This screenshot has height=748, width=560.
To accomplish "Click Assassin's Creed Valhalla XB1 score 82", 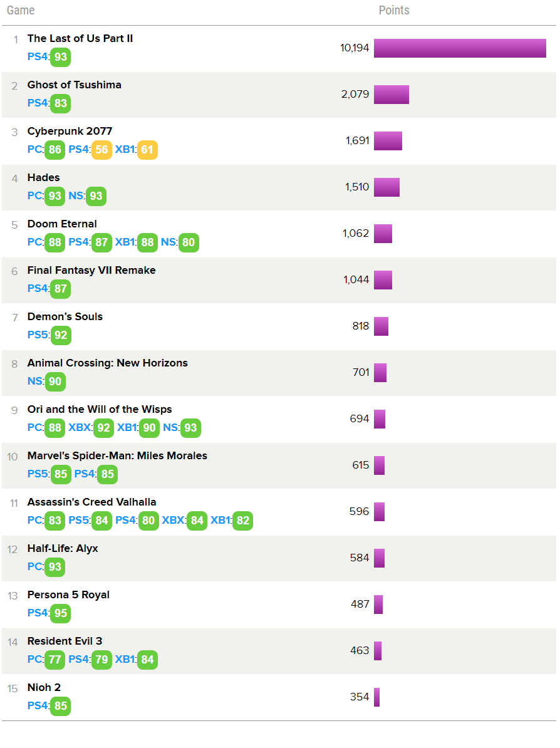I will tap(242, 521).
